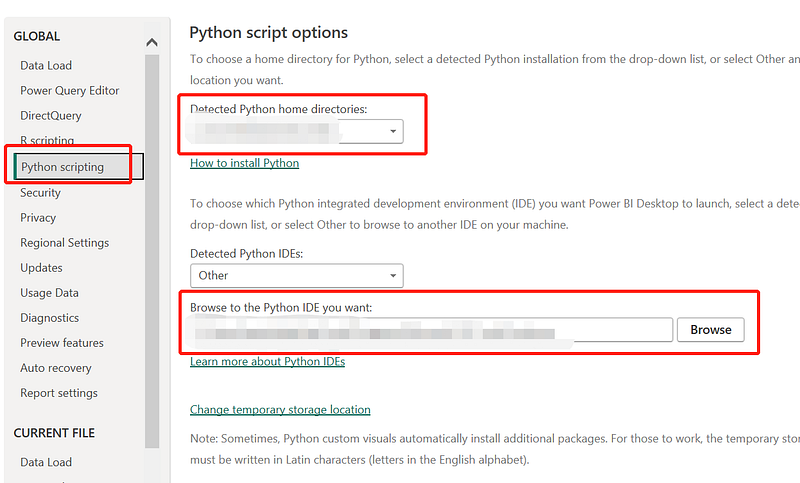Screen dimensions: 800x483
Task: Open Data Load under CURRENT FILE
Action: coord(46,462)
